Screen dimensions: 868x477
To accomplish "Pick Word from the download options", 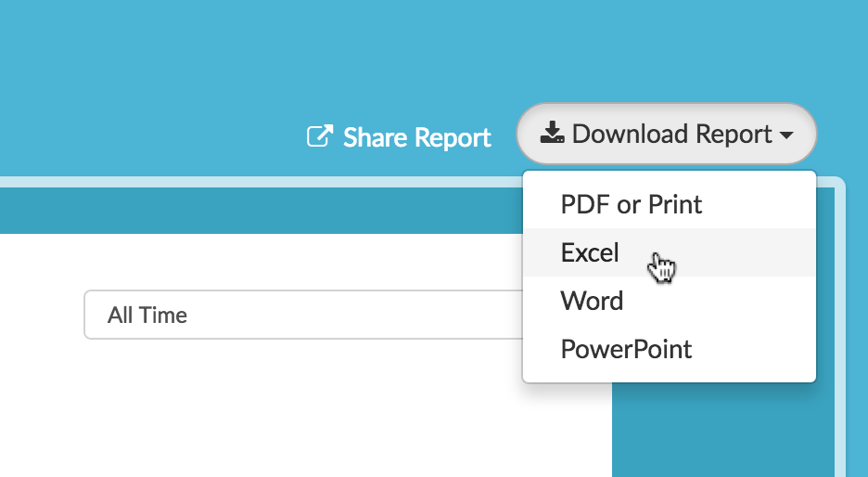I will (x=592, y=301).
